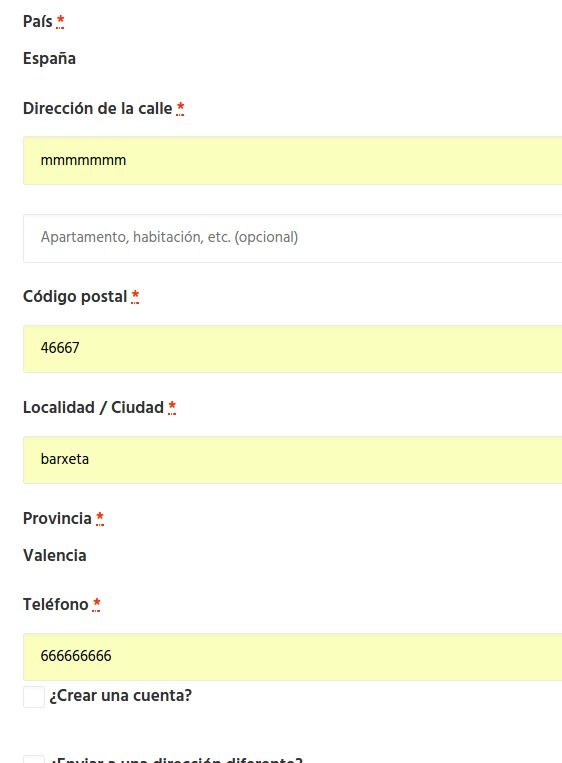Select the postal code field showing 46667
562x763 pixels.
[x=292, y=349]
